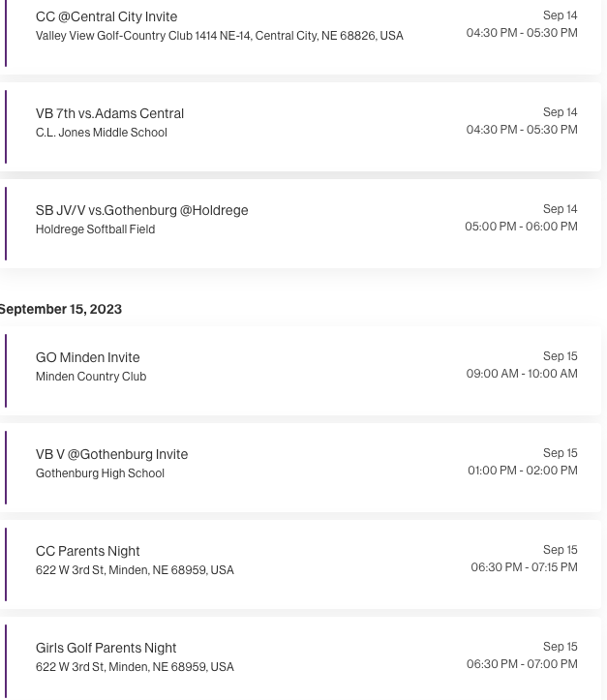Click the September 15, 2023 date heading
Screen dimensions: 607x700
[x=61, y=309]
